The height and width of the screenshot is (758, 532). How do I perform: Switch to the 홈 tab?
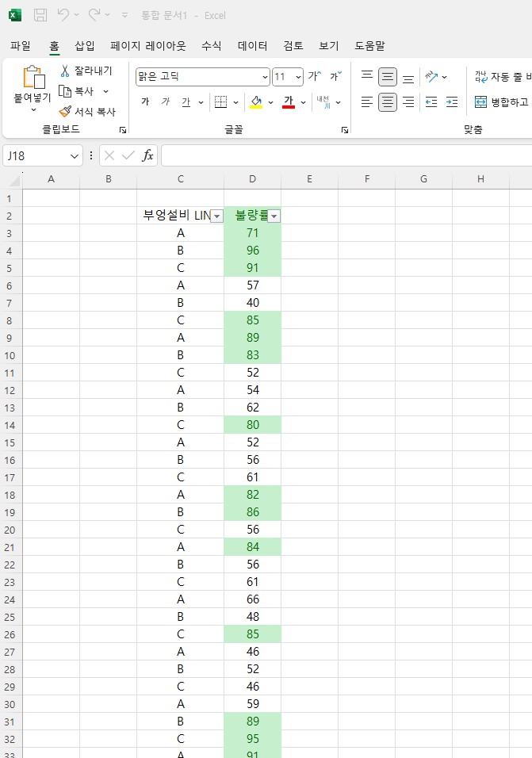[x=54, y=46]
